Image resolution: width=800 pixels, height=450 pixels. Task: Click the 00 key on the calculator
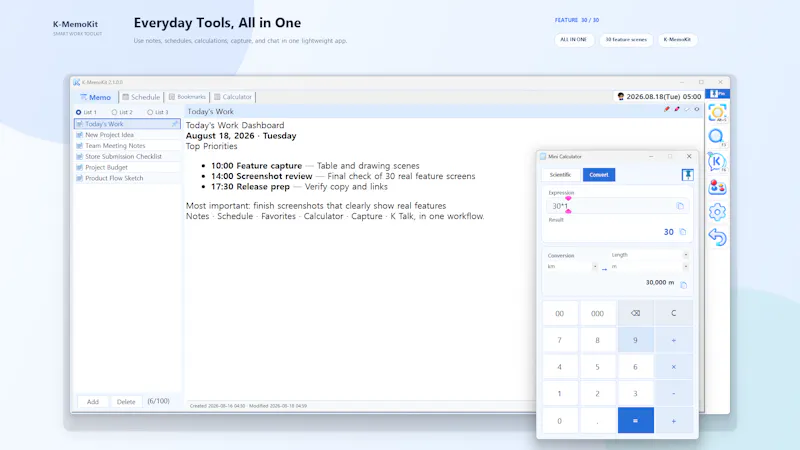560,313
